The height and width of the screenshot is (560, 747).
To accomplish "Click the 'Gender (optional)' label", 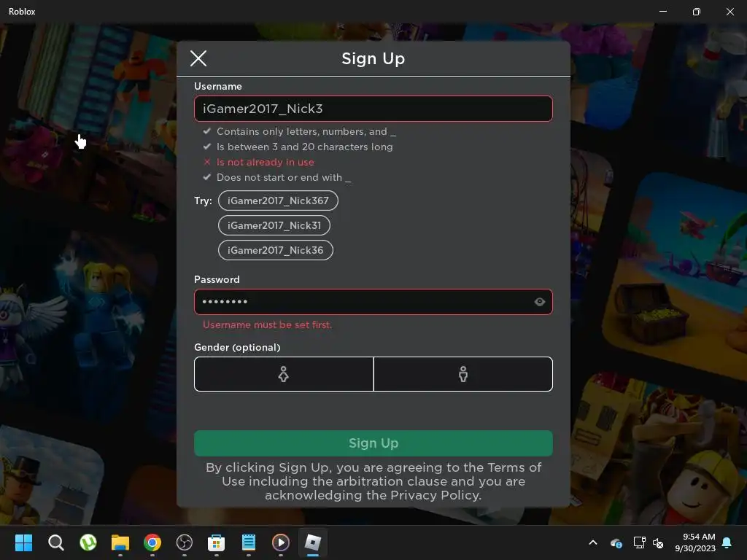I will point(237,347).
